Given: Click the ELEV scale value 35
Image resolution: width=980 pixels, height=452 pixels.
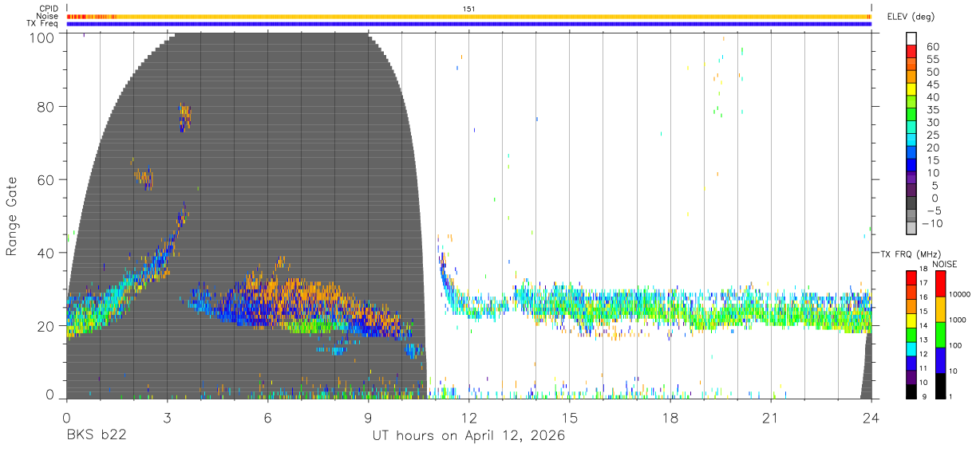Looking at the screenshot, I should coord(931,109).
